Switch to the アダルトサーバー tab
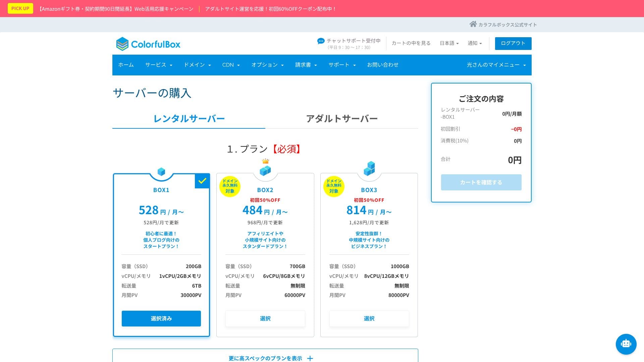This screenshot has height=362, width=644. point(341,119)
